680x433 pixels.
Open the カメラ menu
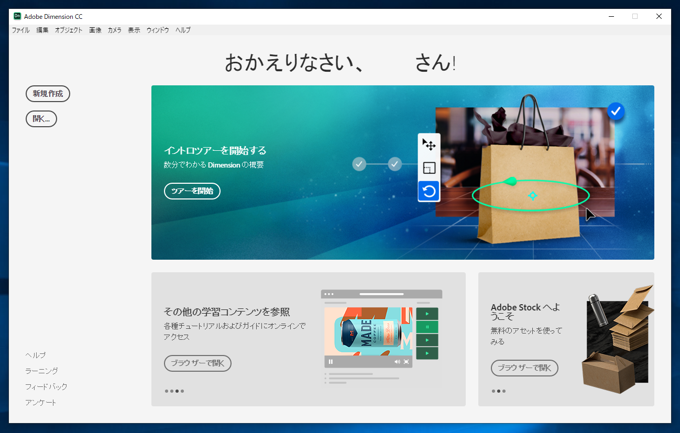click(114, 30)
